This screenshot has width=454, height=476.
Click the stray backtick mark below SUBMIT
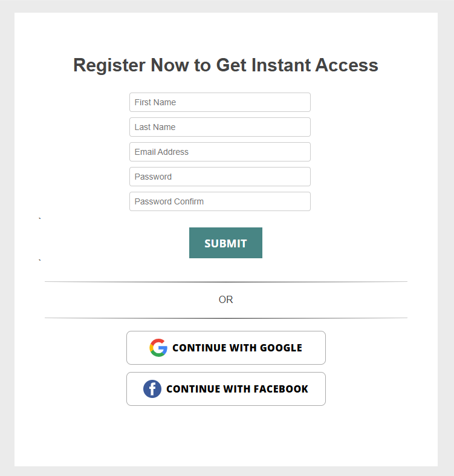pos(40,261)
